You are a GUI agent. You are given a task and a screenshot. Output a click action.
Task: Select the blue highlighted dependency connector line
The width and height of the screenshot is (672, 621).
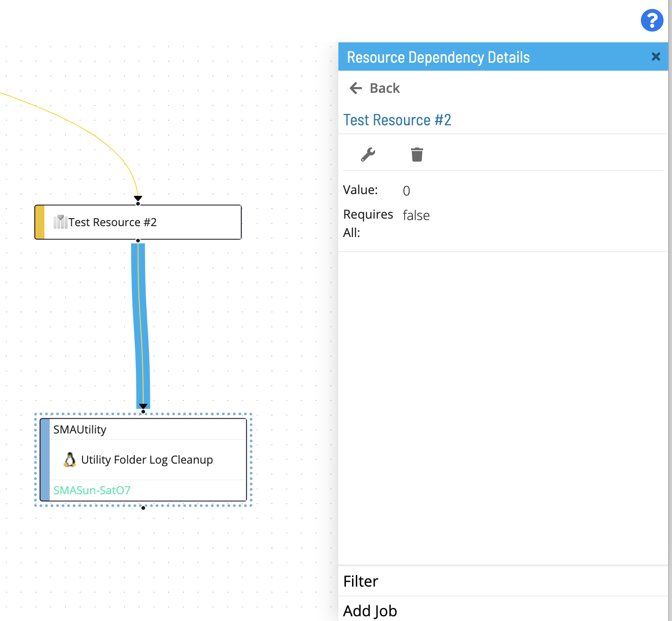(x=140, y=325)
